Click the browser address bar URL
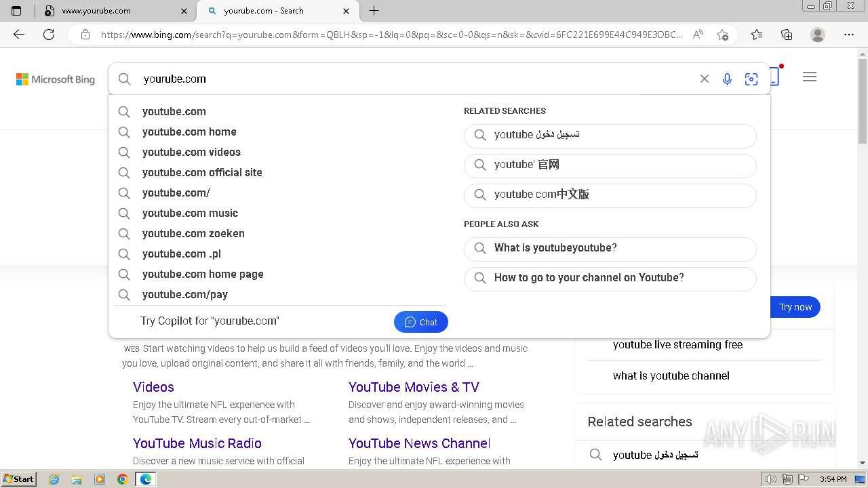The image size is (868, 488). pyautogui.click(x=391, y=35)
